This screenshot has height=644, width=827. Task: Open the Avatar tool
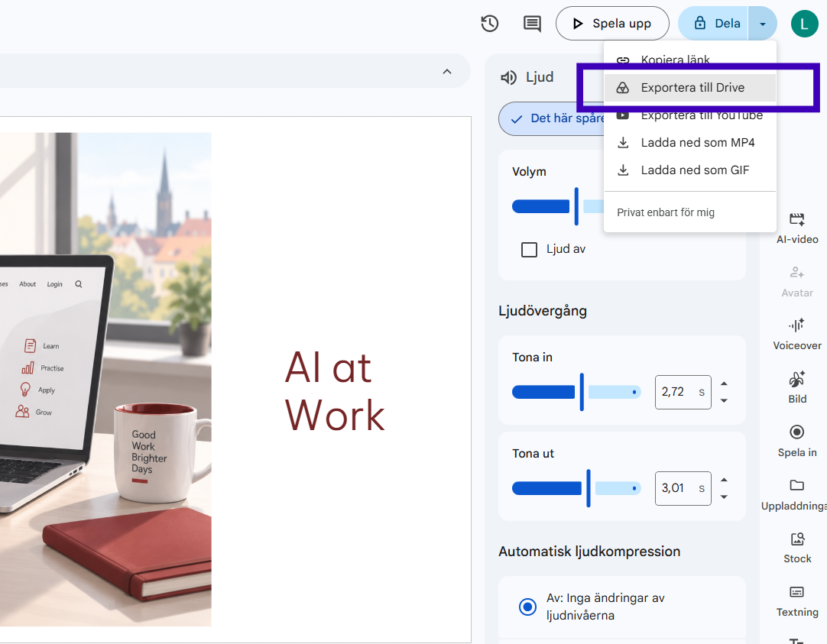pyautogui.click(x=797, y=282)
